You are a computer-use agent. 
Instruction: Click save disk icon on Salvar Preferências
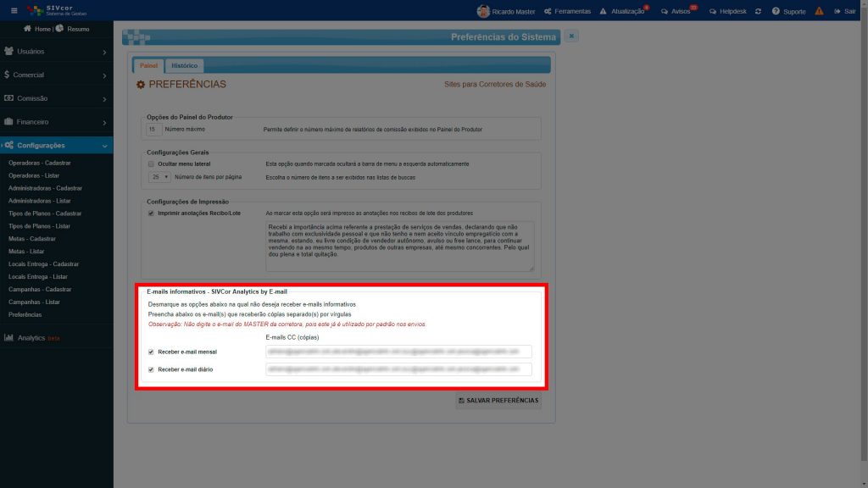point(461,401)
